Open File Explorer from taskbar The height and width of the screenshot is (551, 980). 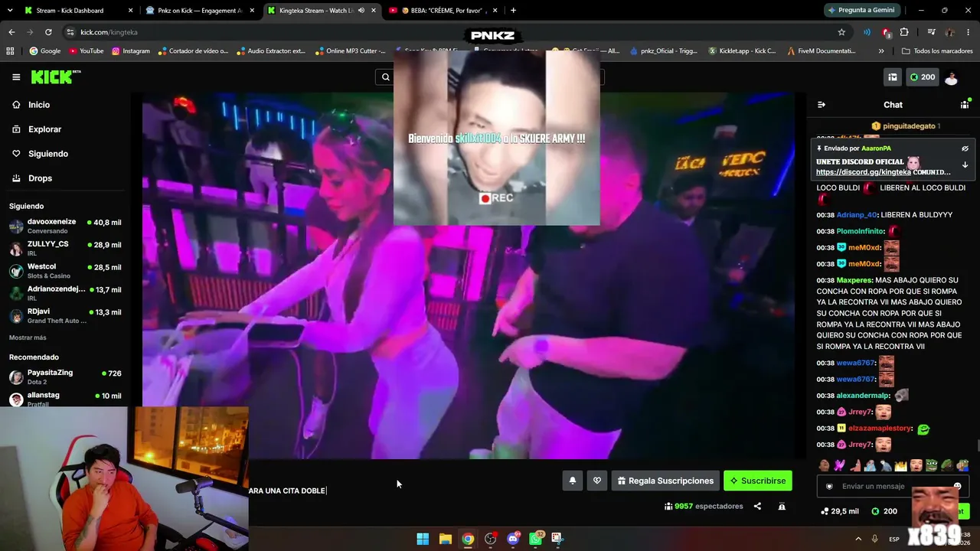coord(445,539)
